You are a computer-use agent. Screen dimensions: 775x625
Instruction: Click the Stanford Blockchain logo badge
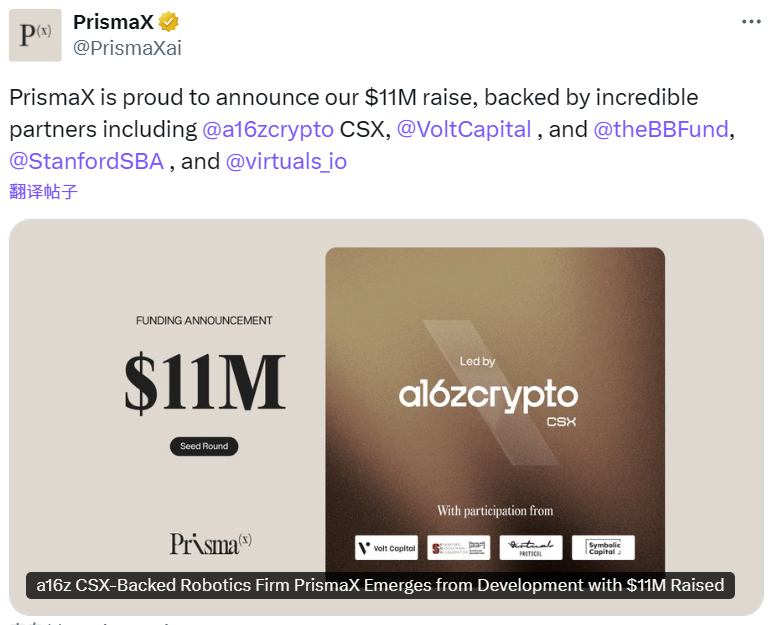tap(459, 548)
